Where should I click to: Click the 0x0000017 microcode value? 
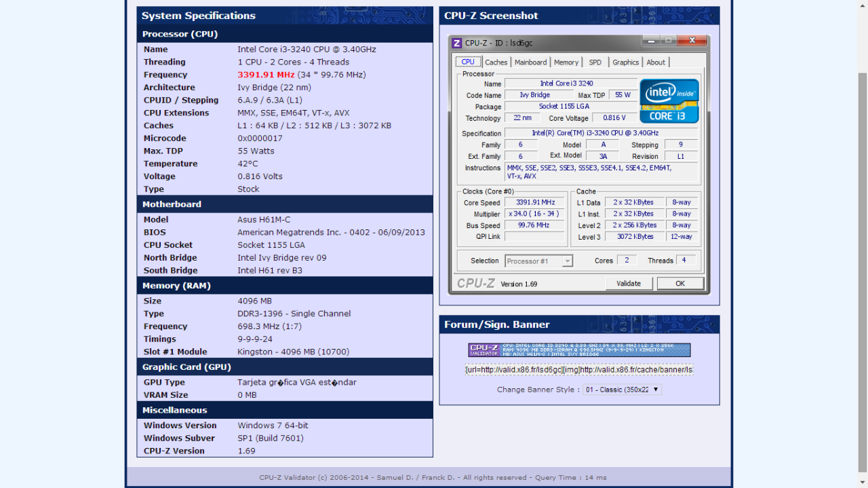pos(260,138)
